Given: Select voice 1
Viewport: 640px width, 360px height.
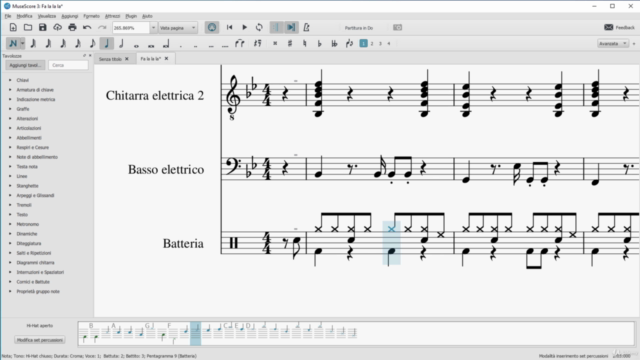Looking at the screenshot, I should 363,43.
